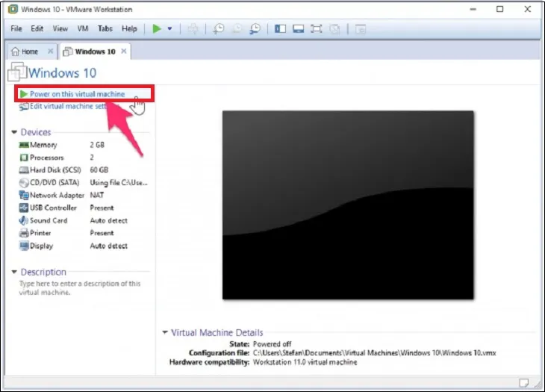This screenshot has height=392, width=545.
Task: Click the NAT network value
Action: pyautogui.click(x=96, y=196)
